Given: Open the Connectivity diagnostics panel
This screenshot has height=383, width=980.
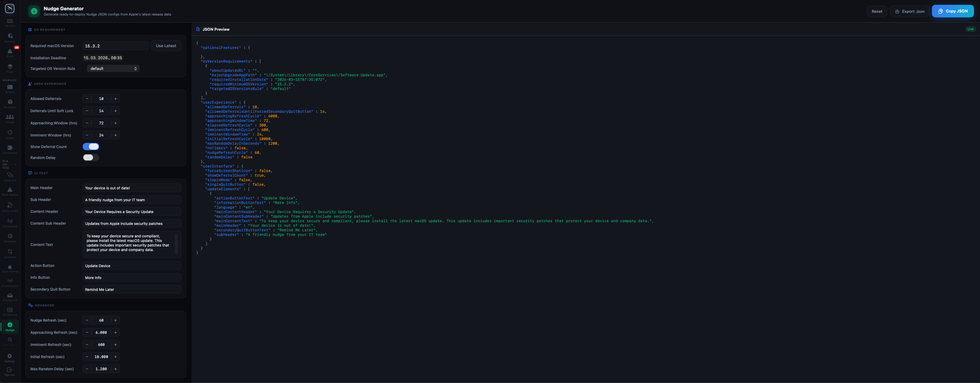Looking at the screenshot, I should pyautogui.click(x=9, y=282).
